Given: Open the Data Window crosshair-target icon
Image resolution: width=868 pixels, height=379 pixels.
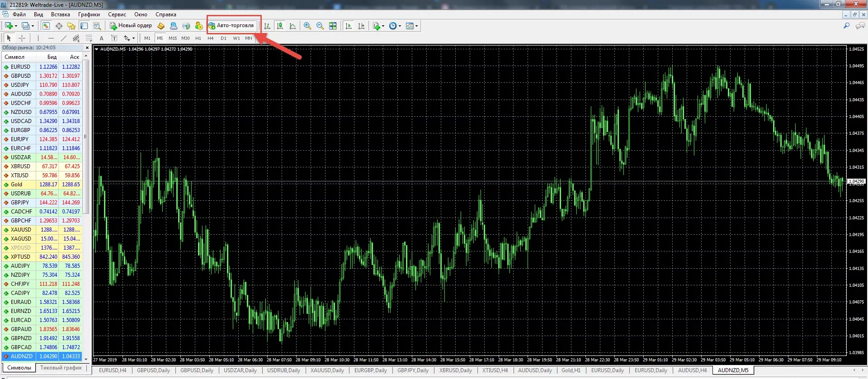Looking at the screenshot, I should tap(59, 26).
